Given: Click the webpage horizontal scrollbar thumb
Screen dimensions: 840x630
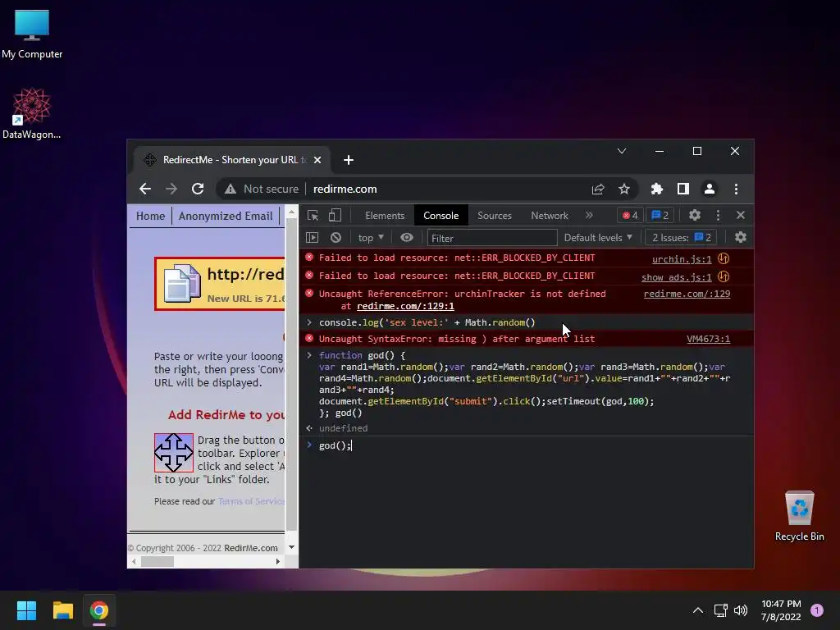Looking at the screenshot, I should (x=157, y=561).
